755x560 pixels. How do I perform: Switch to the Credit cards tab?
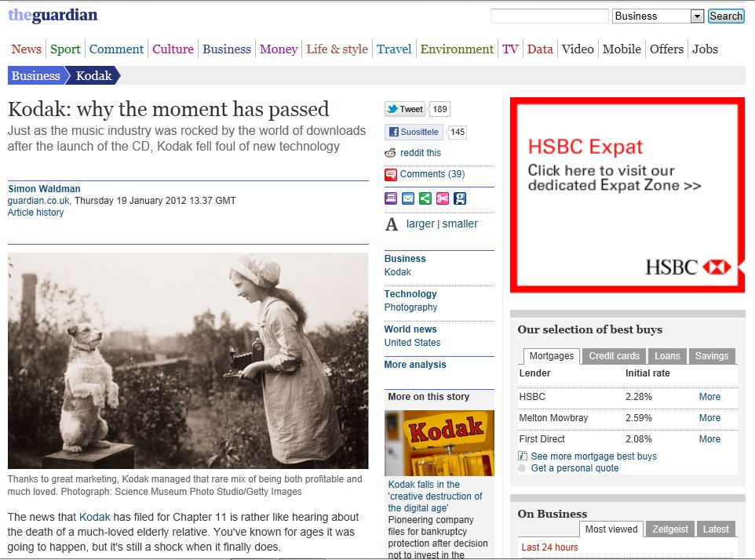pos(614,356)
